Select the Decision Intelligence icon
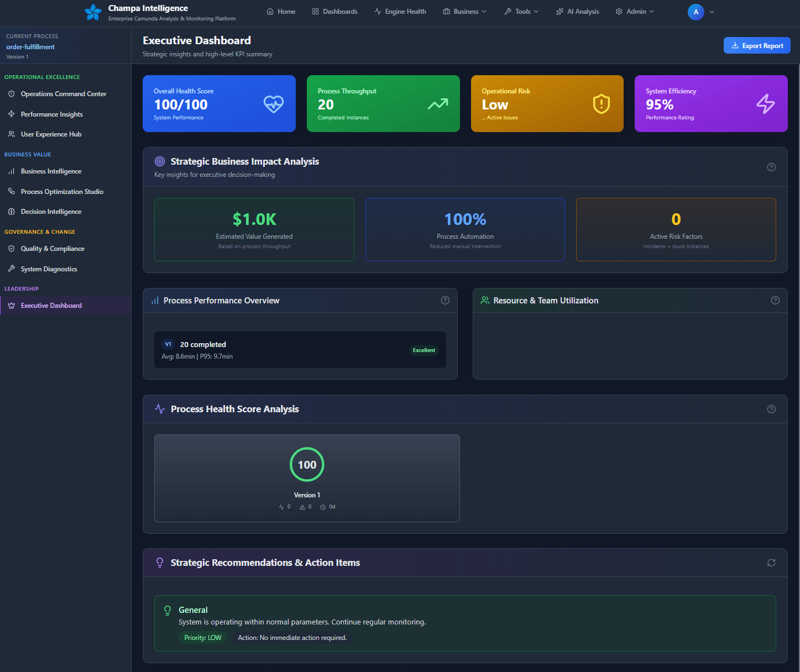The height and width of the screenshot is (672, 800). (12, 211)
